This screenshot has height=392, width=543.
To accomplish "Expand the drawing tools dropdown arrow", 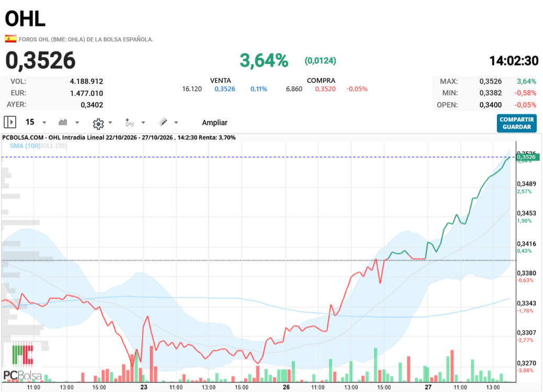I will pyautogui.click(x=176, y=122).
